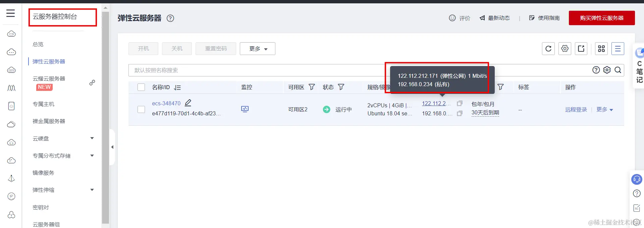Click 30天后到期 expiry text

tap(485, 113)
